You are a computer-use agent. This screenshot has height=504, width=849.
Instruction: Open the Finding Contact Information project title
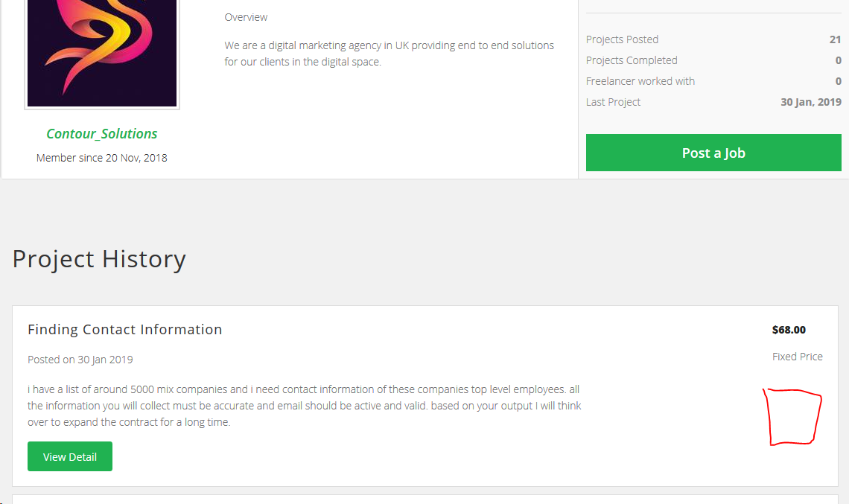(x=125, y=330)
